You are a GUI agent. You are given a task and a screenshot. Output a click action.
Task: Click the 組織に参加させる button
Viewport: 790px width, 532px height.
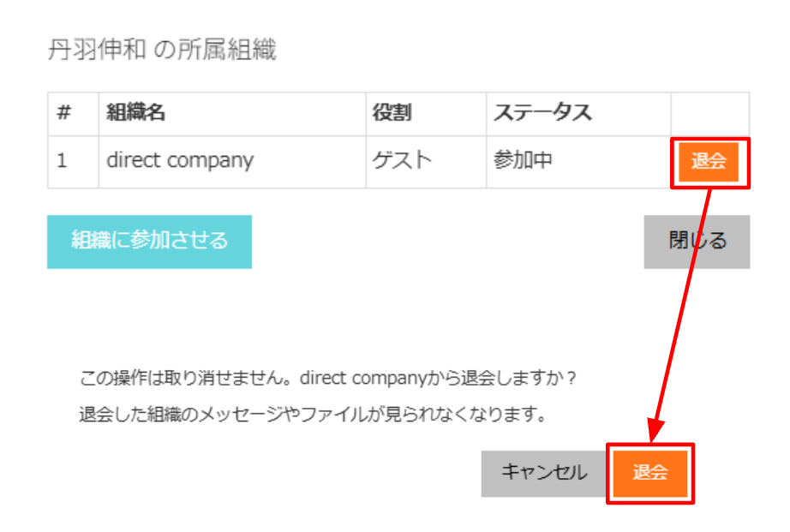[149, 242]
